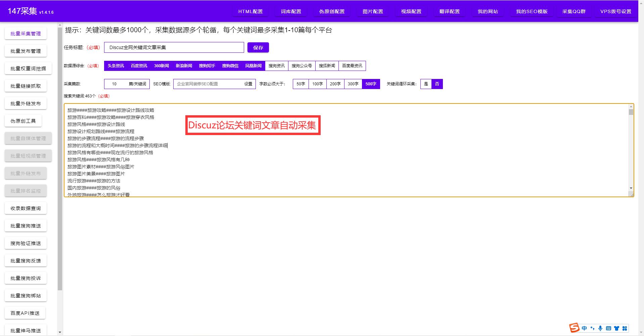Open 收录数据查询 in the sidebar
The height and width of the screenshot is (336, 644).
(x=26, y=208)
